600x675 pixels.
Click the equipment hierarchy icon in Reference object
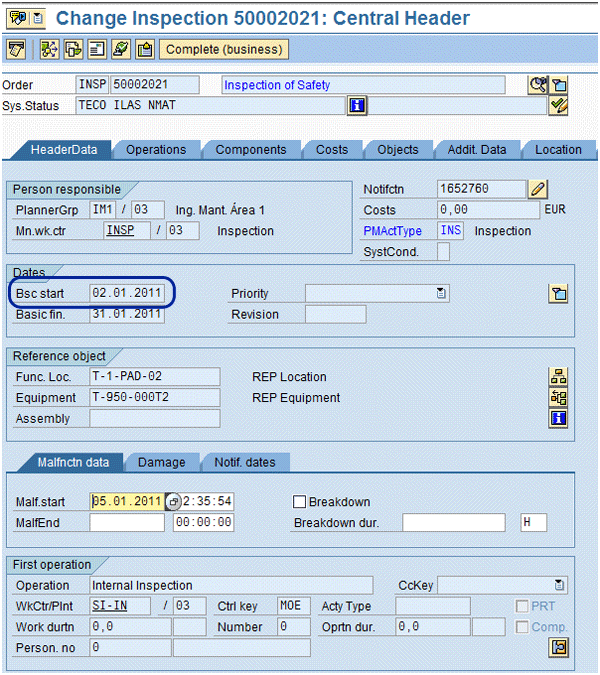tap(559, 397)
